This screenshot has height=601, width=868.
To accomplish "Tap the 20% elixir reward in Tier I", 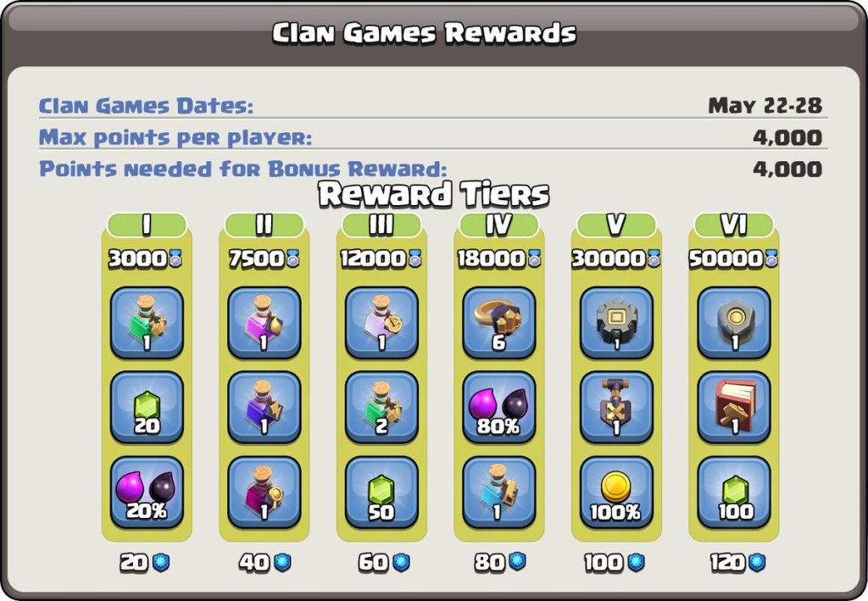I will (x=147, y=492).
